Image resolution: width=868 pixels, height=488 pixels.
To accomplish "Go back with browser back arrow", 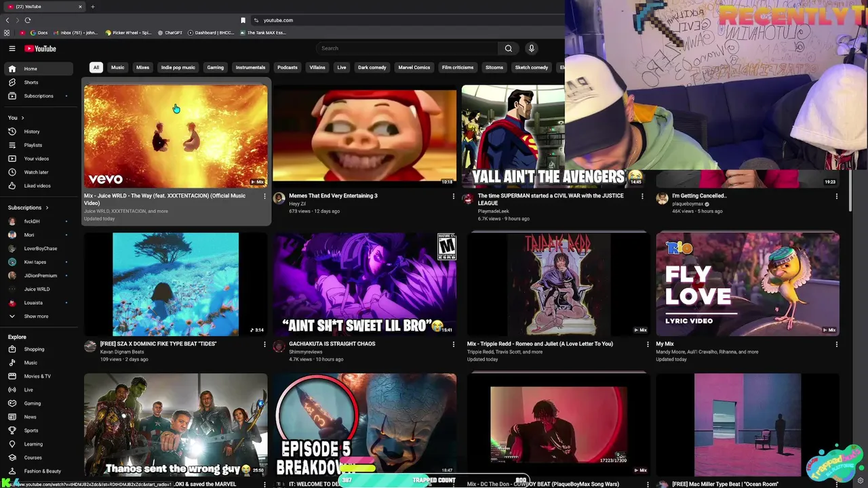I will pyautogui.click(x=7, y=20).
